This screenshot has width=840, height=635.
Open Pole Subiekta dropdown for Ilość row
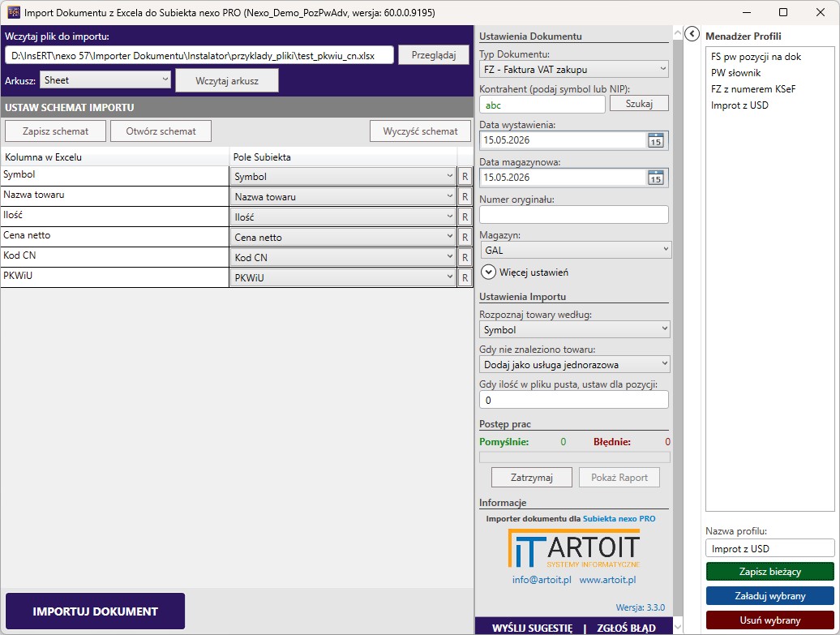coord(343,217)
